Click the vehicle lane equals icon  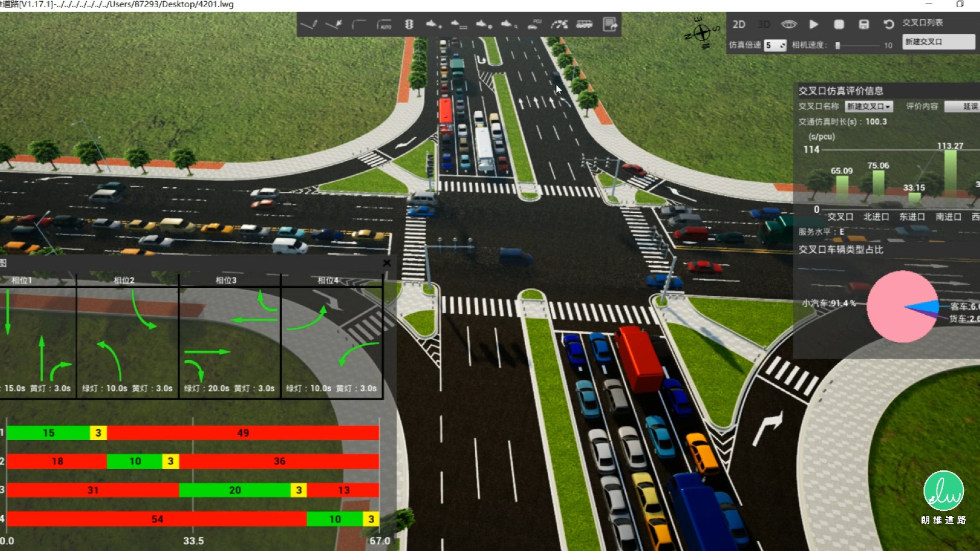click(x=459, y=24)
